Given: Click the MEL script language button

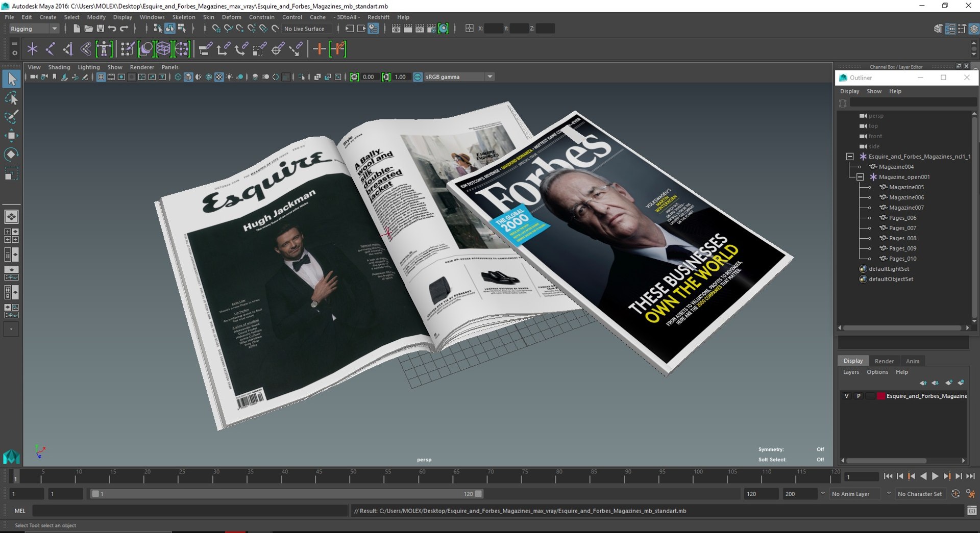Looking at the screenshot, I should pyautogui.click(x=20, y=511).
